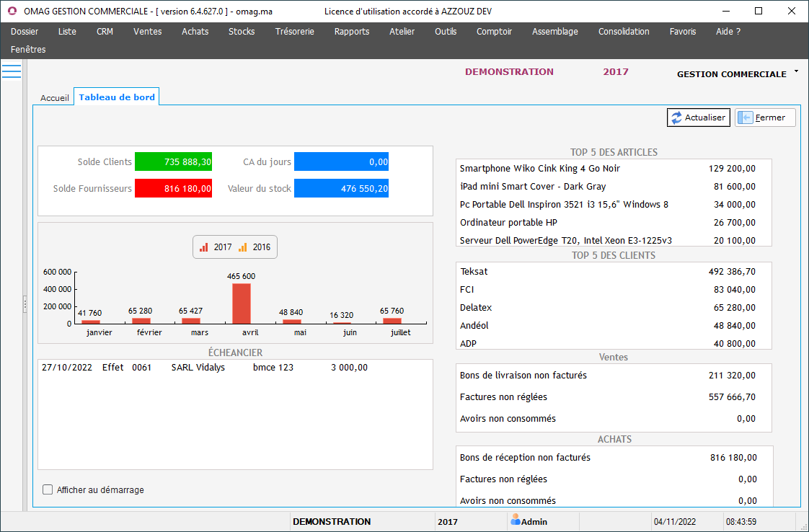The image size is (809, 532).
Task: Click the OMAG app logo in title bar
Action: 12,12
